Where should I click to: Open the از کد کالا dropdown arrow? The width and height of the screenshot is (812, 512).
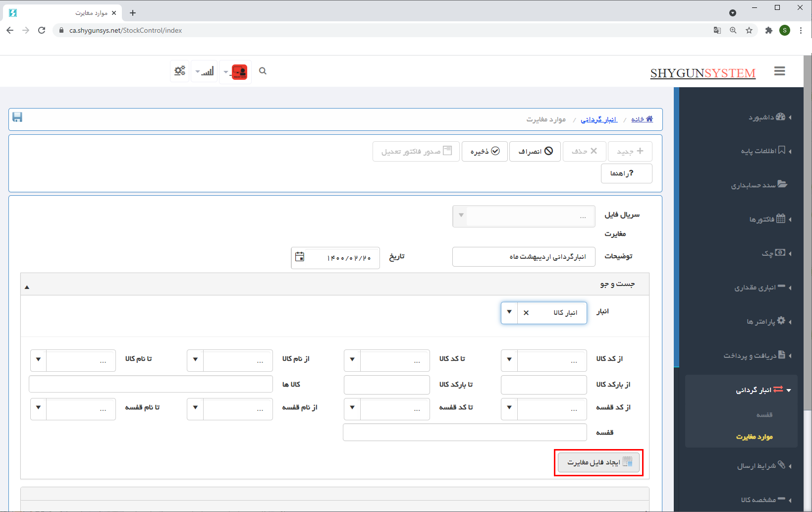click(509, 360)
